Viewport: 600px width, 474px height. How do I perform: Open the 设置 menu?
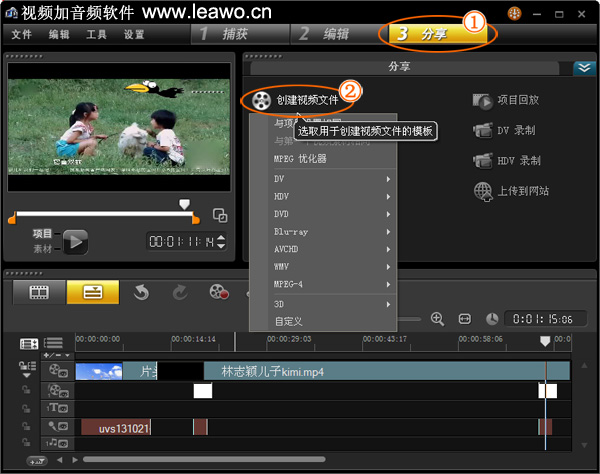pyautogui.click(x=134, y=34)
